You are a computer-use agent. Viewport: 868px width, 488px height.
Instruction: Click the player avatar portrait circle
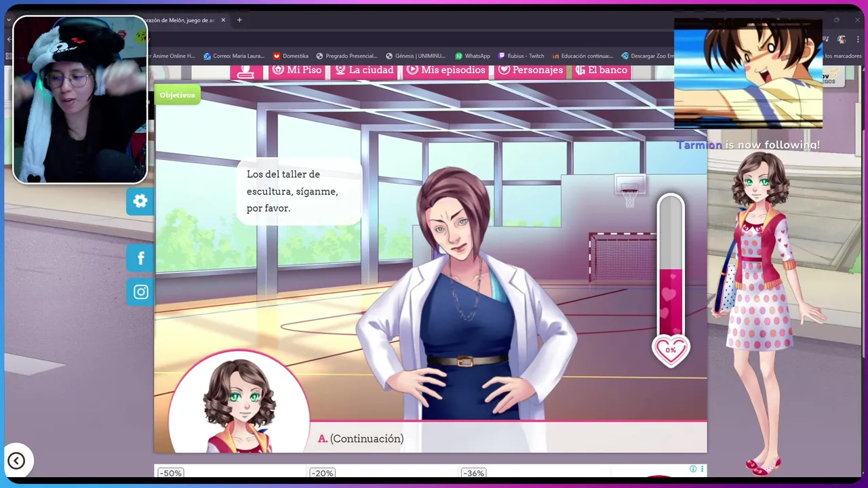tap(239, 401)
